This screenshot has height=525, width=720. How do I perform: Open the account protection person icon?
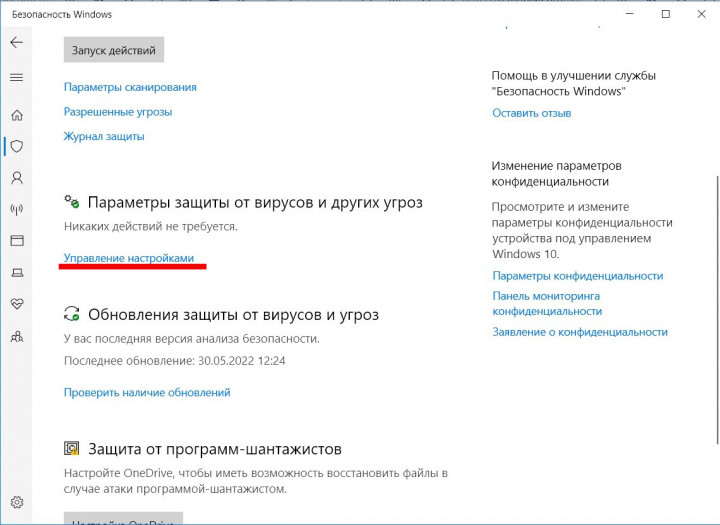[x=16, y=178]
